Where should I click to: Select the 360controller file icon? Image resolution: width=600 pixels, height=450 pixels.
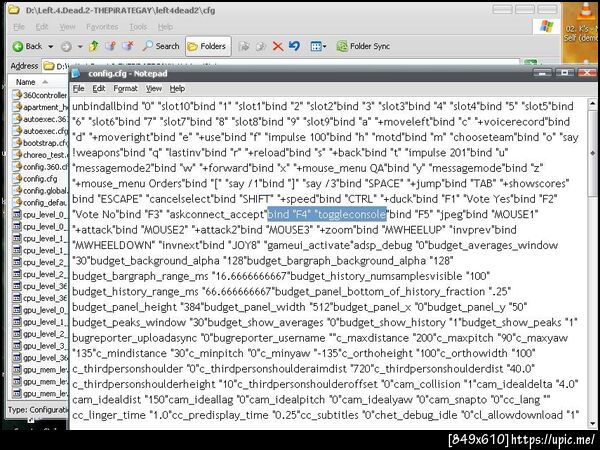tap(17, 95)
